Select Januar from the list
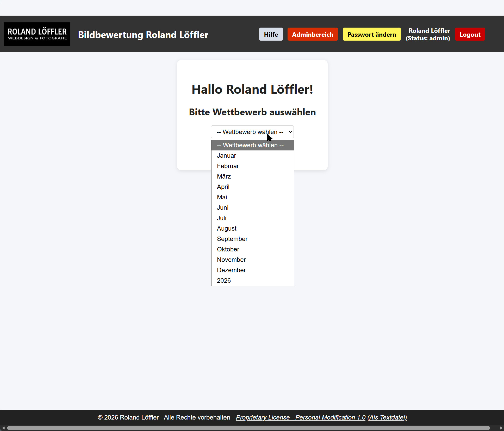 tap(226, 156)
